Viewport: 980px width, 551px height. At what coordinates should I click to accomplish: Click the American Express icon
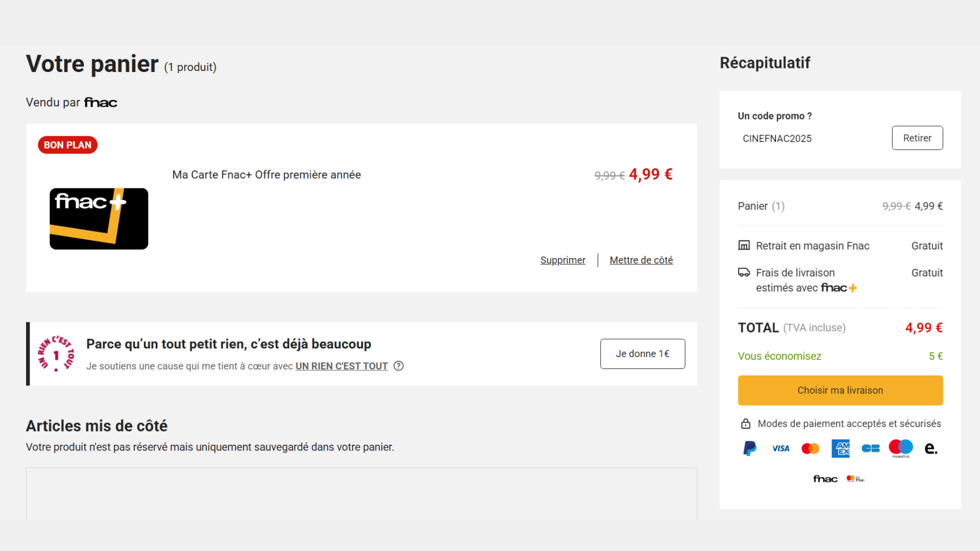[x=840, y=448]
